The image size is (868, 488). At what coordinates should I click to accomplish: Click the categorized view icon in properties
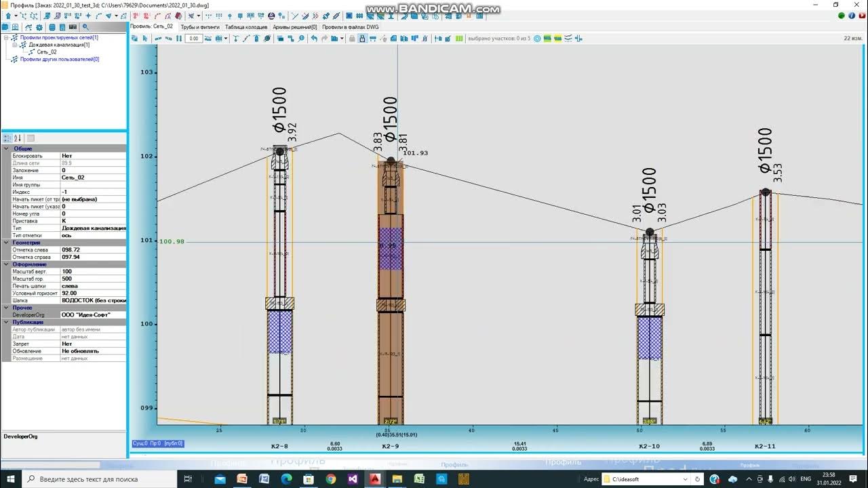coord(7,138)
